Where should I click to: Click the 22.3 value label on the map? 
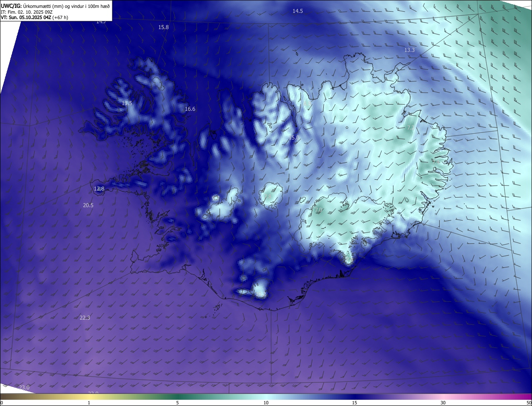click(x=85, y=318)
